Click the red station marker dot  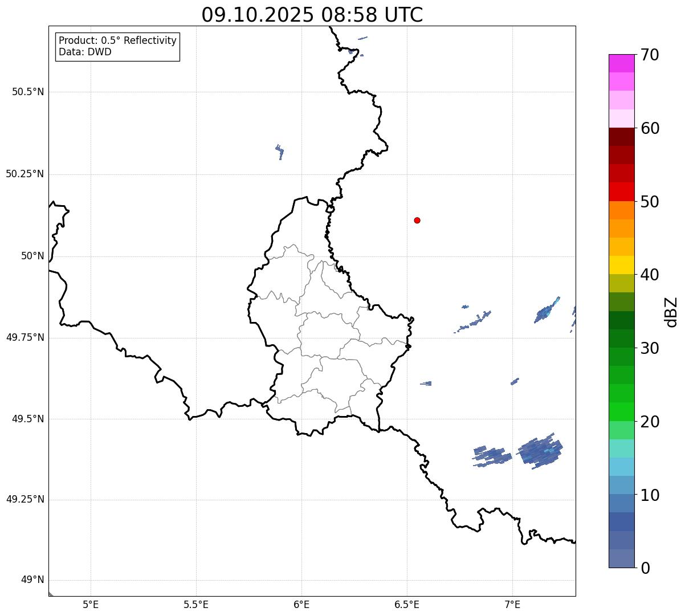[x=417, y=220]
